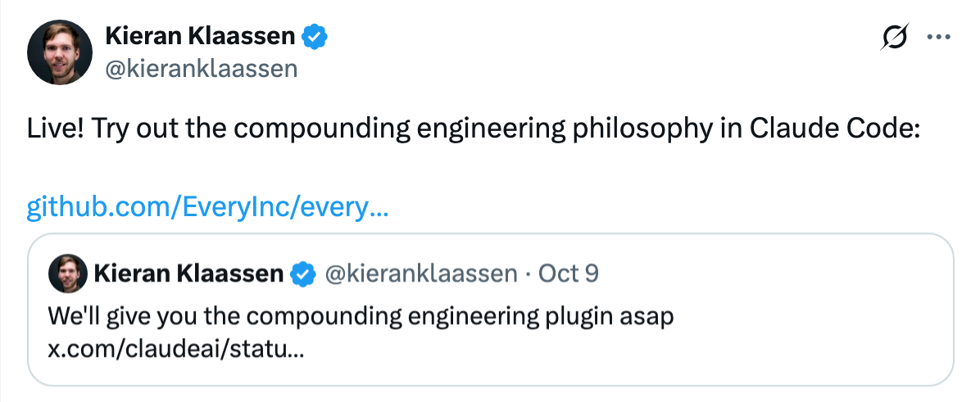Click the small avatar in the quoted post

pyautogui.click(x=67, y=273)
